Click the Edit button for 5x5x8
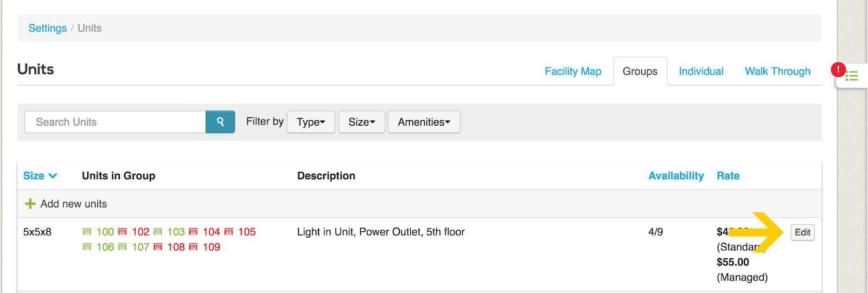868x293 pixels. click(802, 232)
